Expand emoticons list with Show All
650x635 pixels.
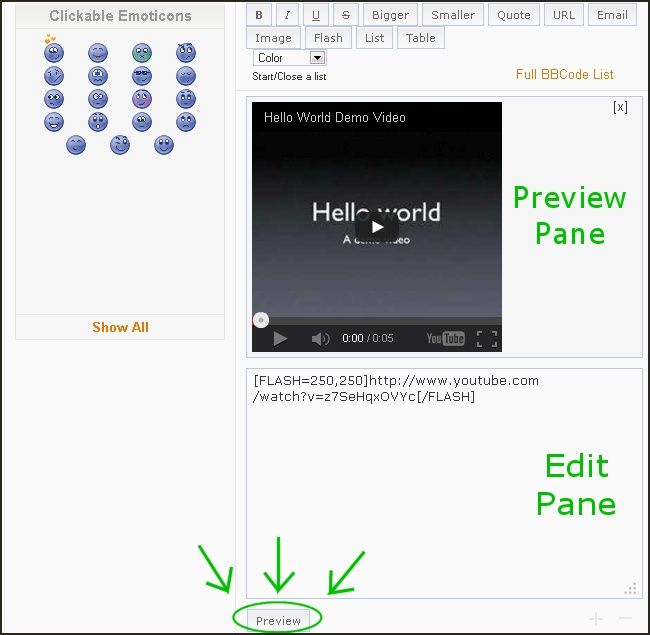120,327
